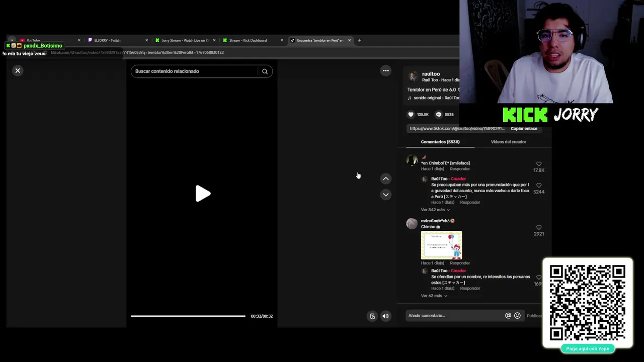Switch to Videos del creador tab
Viewport: 644px width, 362px height.
pos(508,142)
